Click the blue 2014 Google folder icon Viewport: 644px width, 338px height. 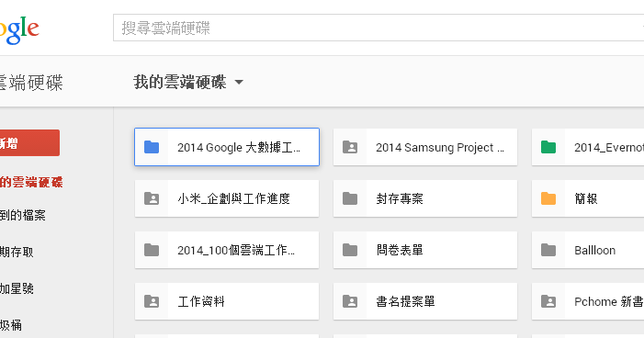point(152,147)
